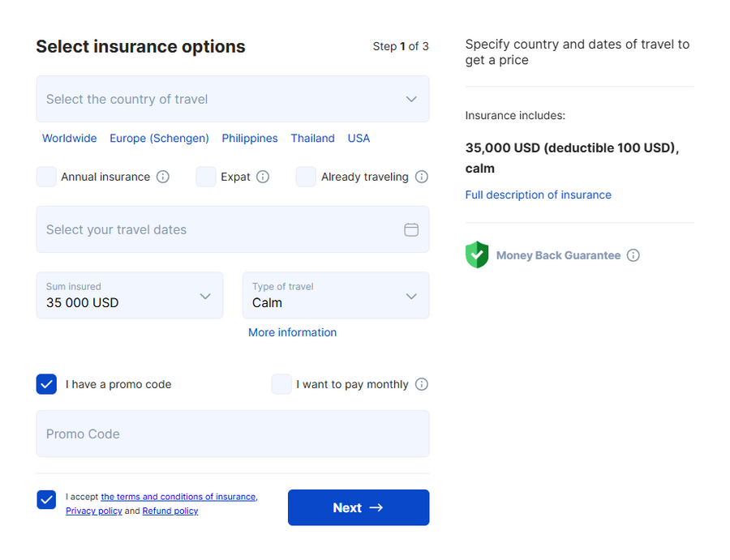Check the Already traveling box
730x560 pixels.
tap(306, 177)
